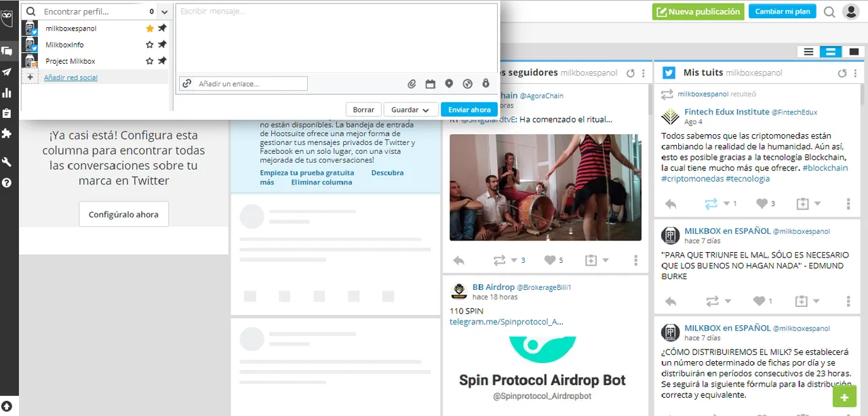Image resolution: width=868 pixels, height=416 pixels.
Task: Switch to the standard stream view
Action: pyautogui.click(x=830, y=52)
